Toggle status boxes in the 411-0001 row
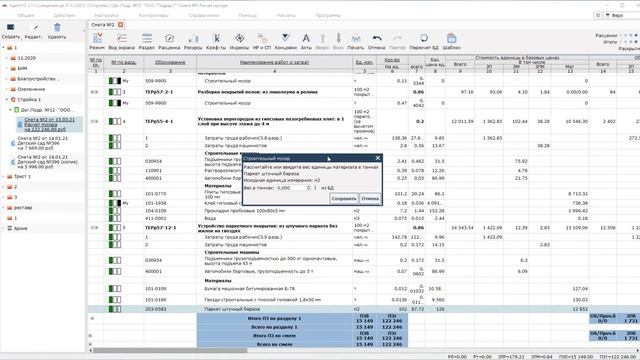 pyautogui.click(x=115, y=218)
